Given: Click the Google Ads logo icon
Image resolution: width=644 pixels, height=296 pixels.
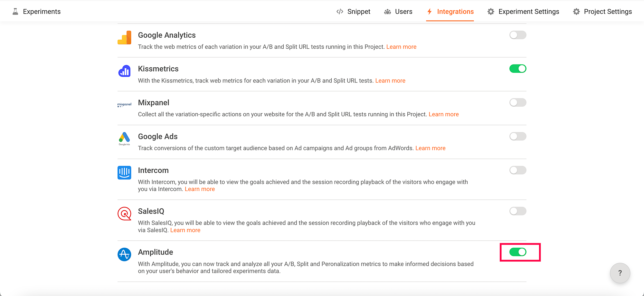Looking at the screenshot, I should (x=124, y=138).
